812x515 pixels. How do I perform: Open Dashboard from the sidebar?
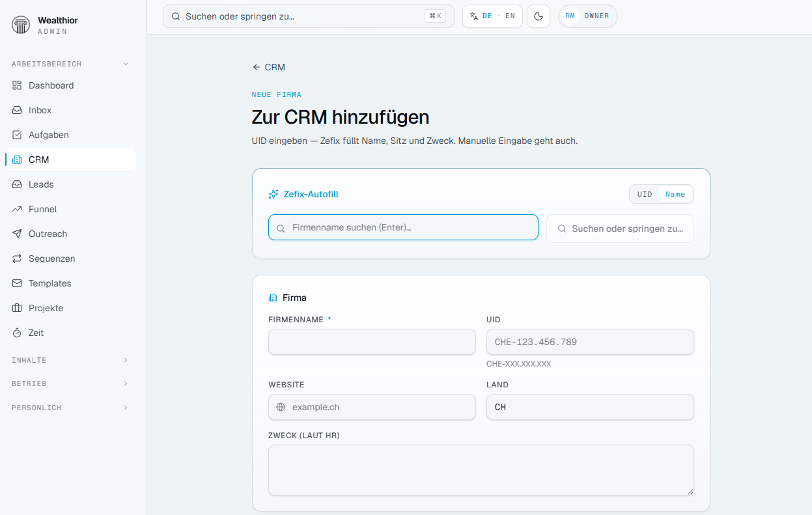coord(70,85)
